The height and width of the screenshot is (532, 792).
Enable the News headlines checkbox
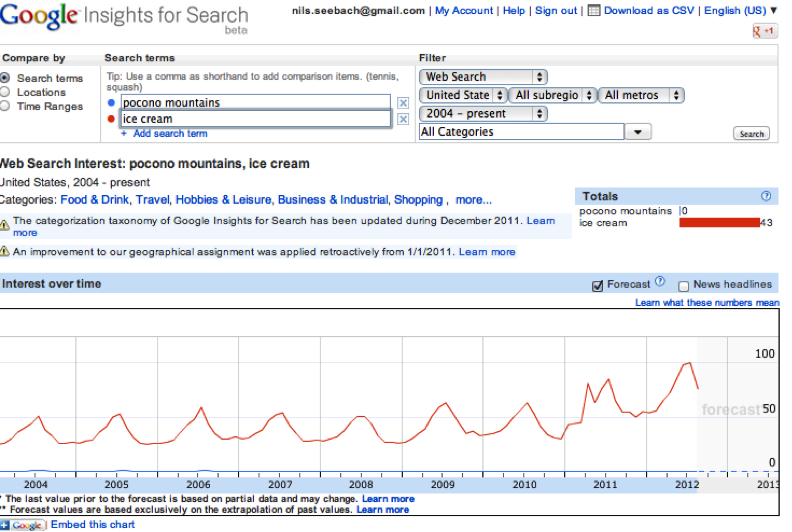coord(684,286)
